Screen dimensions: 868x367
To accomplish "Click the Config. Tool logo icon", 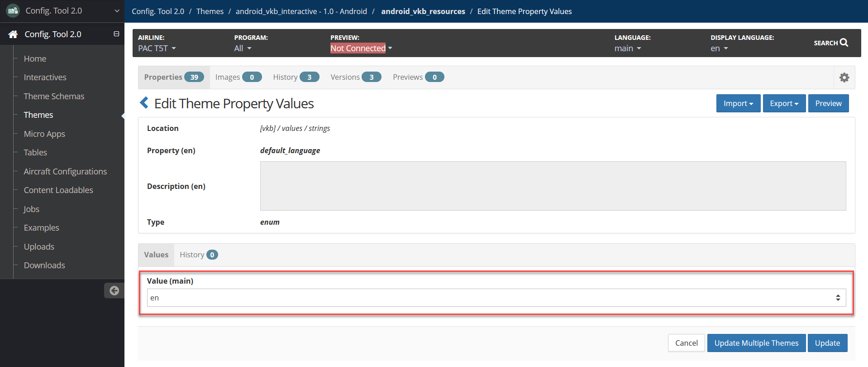I will coord(13,10).
